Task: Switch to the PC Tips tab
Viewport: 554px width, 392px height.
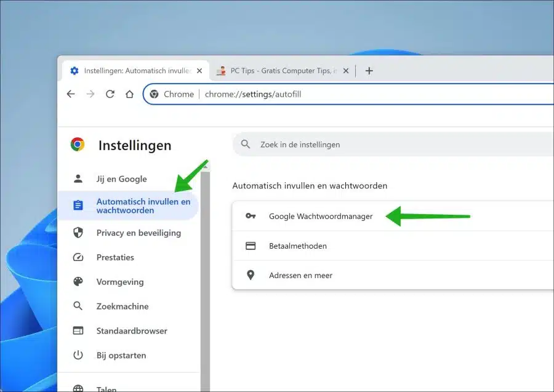Action: (x=282, y=71)
